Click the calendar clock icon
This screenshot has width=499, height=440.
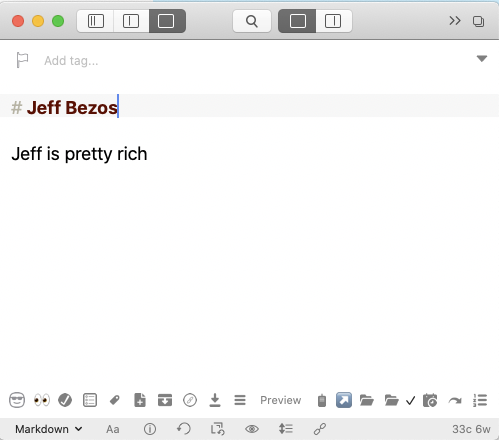(x=430, y=400)
